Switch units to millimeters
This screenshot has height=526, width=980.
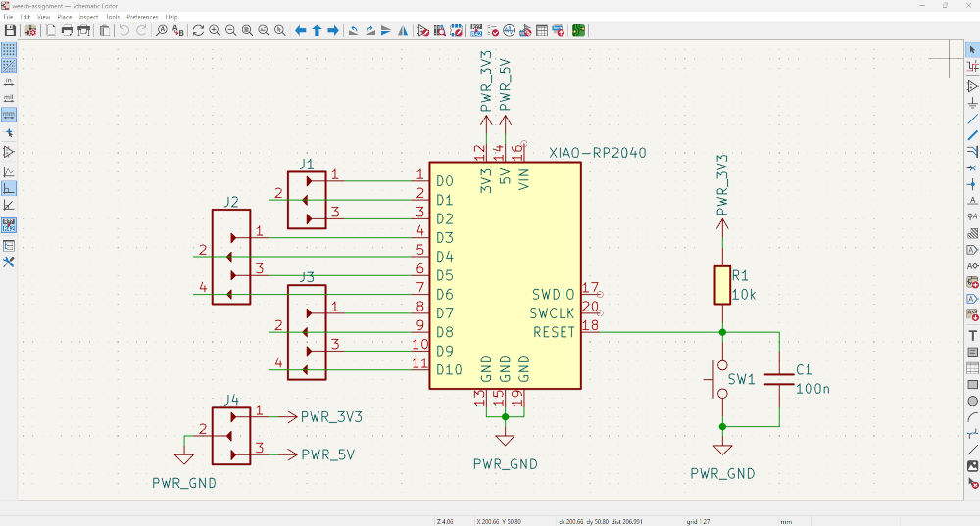(9, 115)
